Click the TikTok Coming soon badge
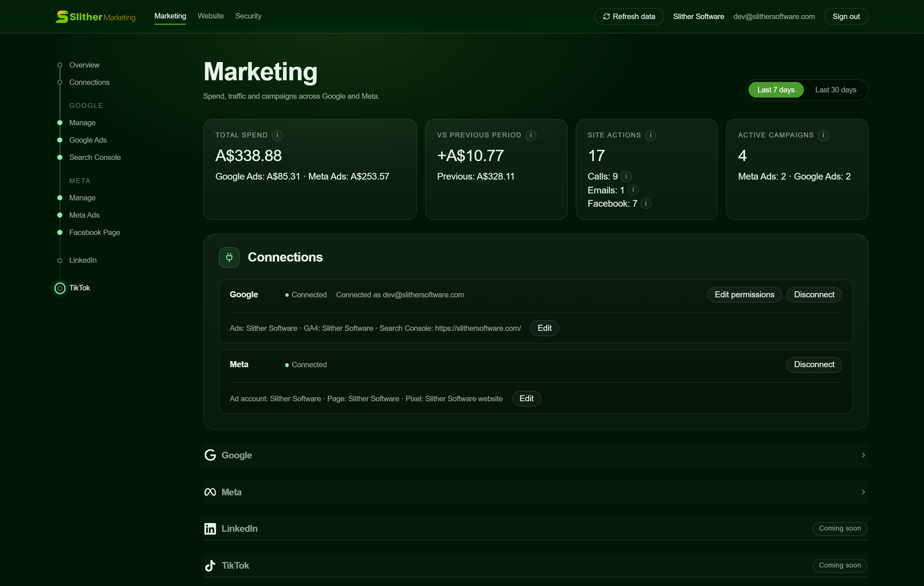924x586 pixels. coord(840,565)
